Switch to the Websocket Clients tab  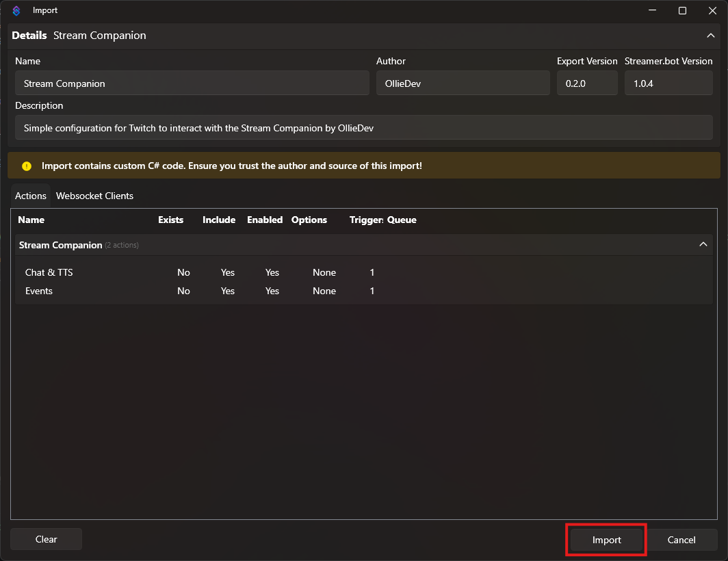[x=94, y=196]
